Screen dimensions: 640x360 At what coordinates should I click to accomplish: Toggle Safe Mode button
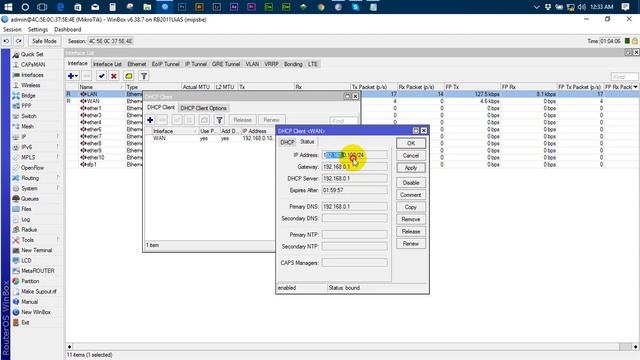click(x=44, y=41)
